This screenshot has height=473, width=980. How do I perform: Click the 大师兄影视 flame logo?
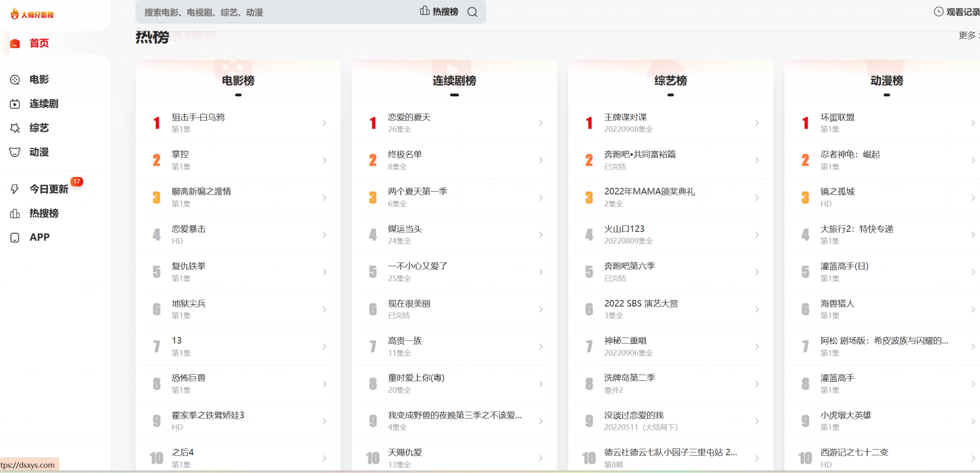click(x=15, y=14)
